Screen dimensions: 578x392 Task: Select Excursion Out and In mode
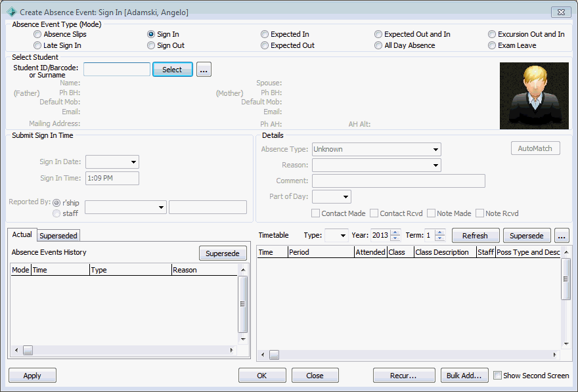(492, 34)
